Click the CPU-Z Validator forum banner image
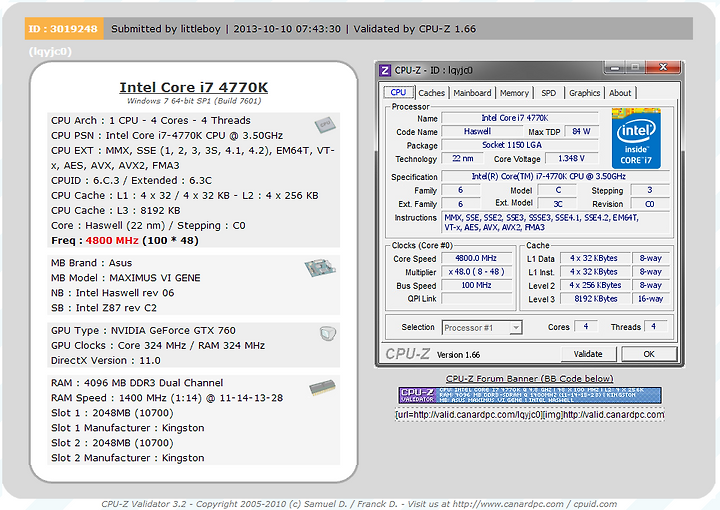 click(529, 395)
